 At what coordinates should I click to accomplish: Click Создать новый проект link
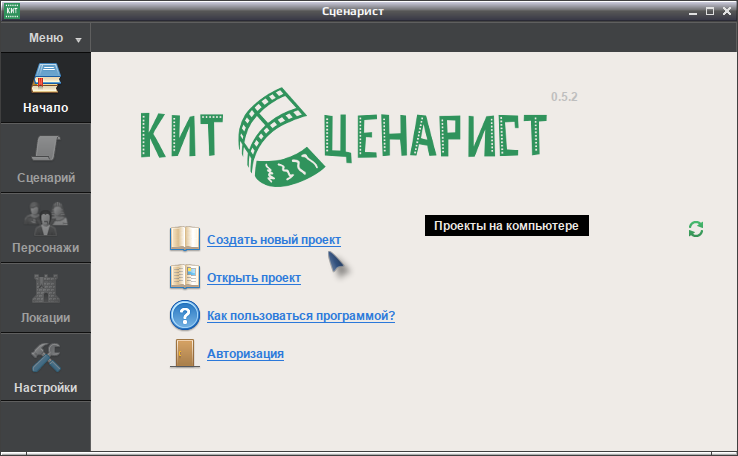coord(274,240)
